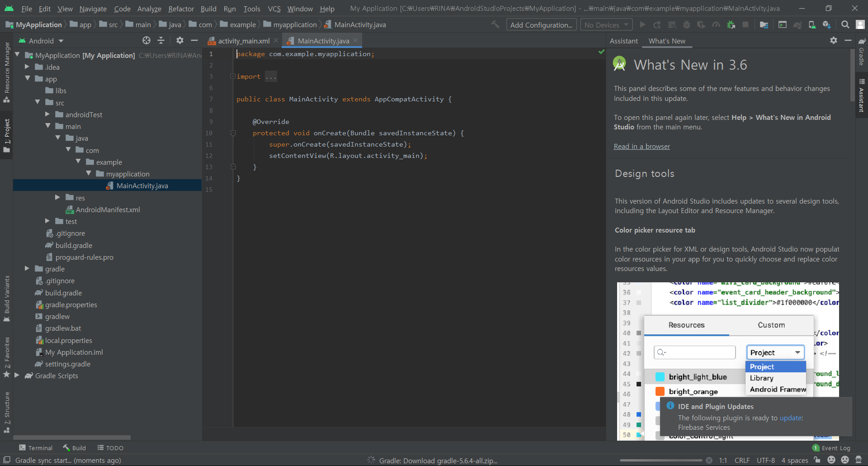Screen dimensions: 868x466
Task: Close the MainActivity.java editor tab
Action: [x=356, y=40]
